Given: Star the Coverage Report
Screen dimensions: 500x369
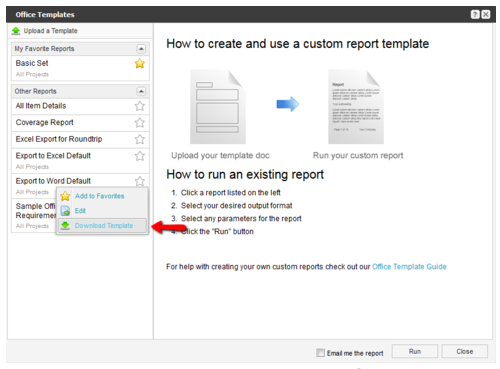Looking at the screenshot, I should pos(140,123).
